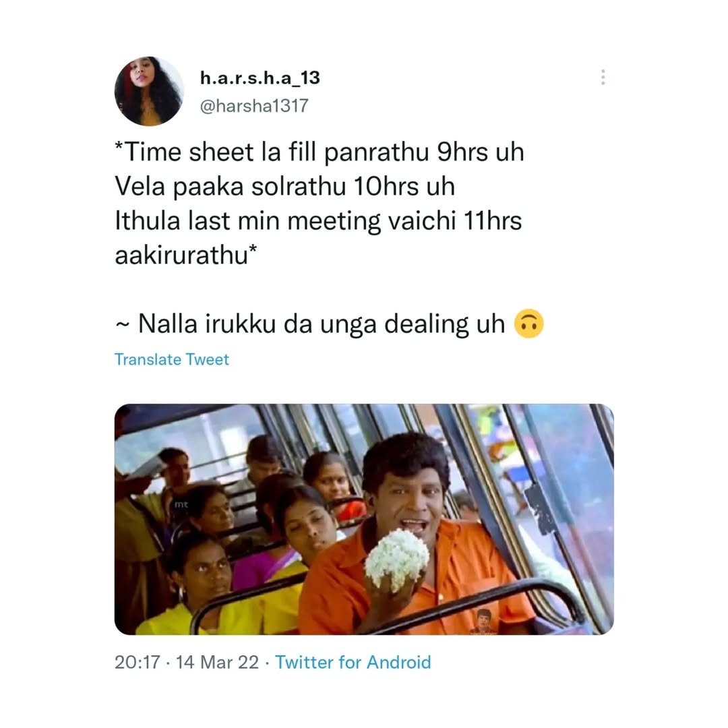Open the attached bus meme image
728x728 pixels.
pos(364,519)
